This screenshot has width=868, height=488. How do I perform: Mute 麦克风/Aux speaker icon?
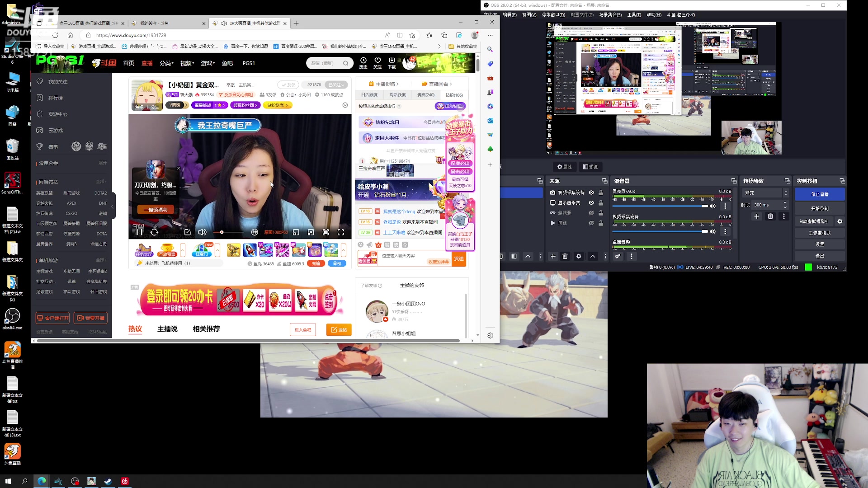(x=713, y=206)
